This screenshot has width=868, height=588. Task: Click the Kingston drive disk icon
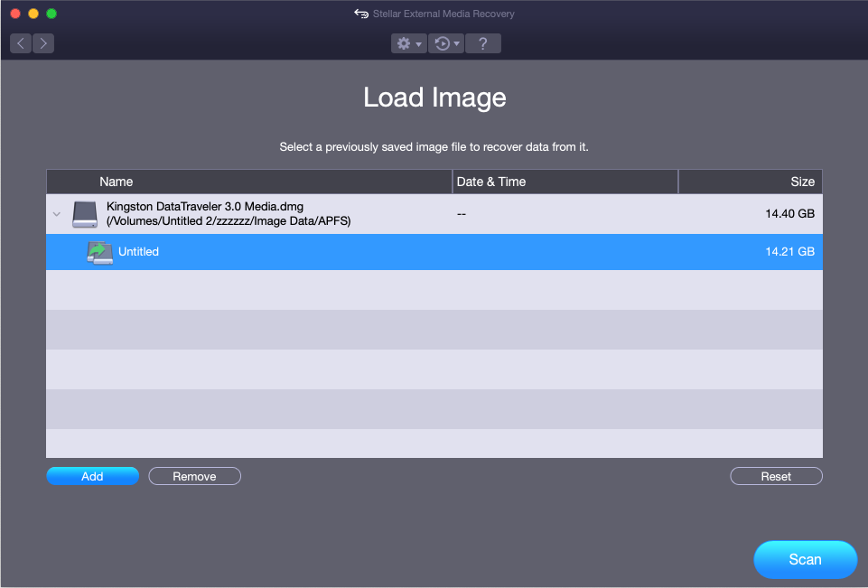pos(85,214)
